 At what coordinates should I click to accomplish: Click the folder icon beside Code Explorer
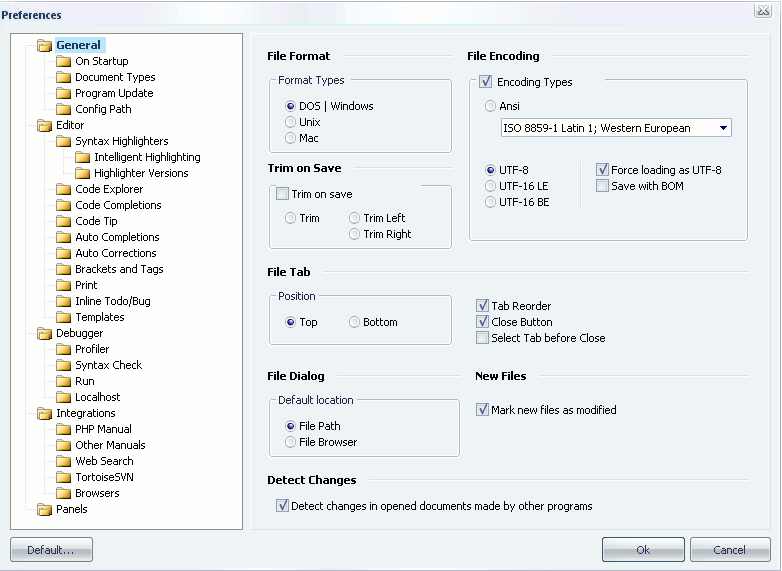[63, 189]
